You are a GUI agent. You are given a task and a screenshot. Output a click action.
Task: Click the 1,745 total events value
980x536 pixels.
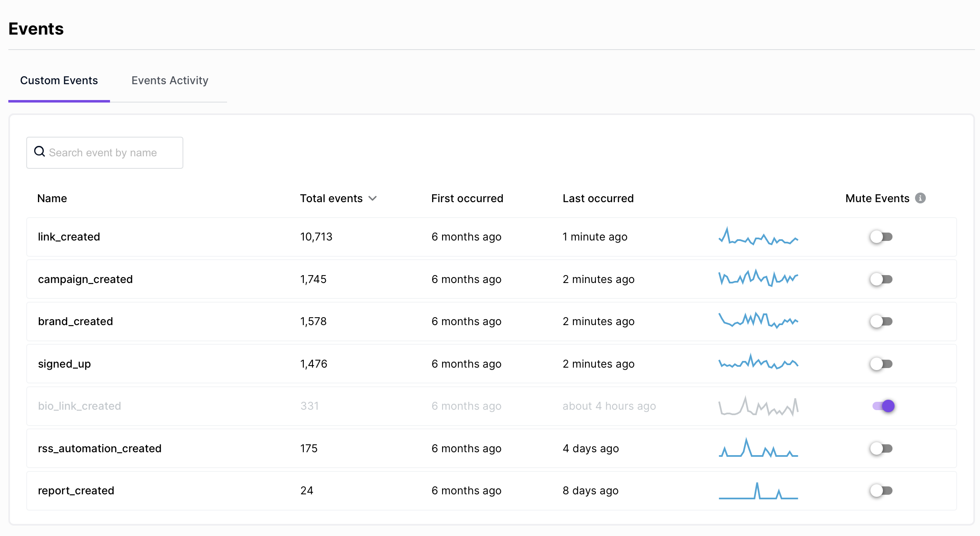point(313,279)
